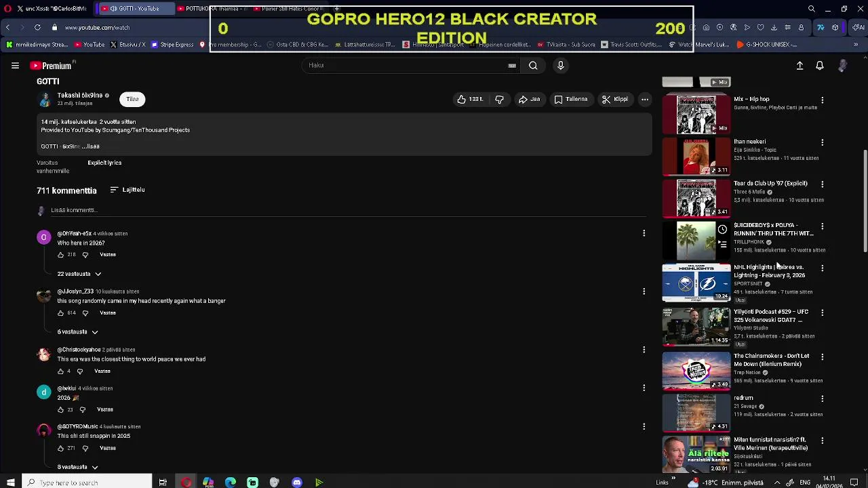868x488 pixels.
Task: Open Tekashi 6ix9ine channel name link
Action: pos(79,96)
